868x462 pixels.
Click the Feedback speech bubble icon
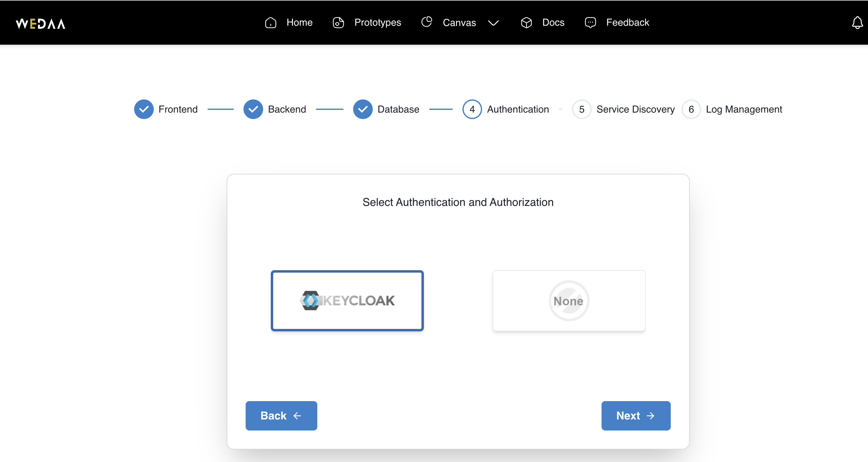(x=590, y=23)
